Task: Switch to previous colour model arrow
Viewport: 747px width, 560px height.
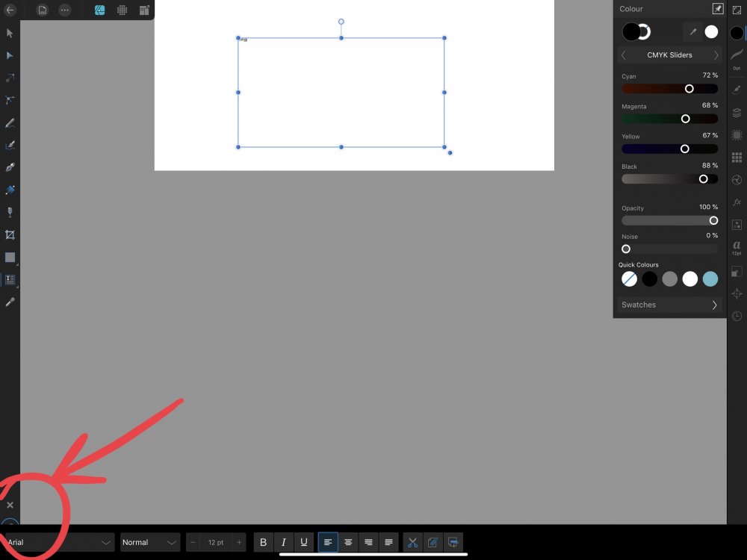Action: coord(624,55)
